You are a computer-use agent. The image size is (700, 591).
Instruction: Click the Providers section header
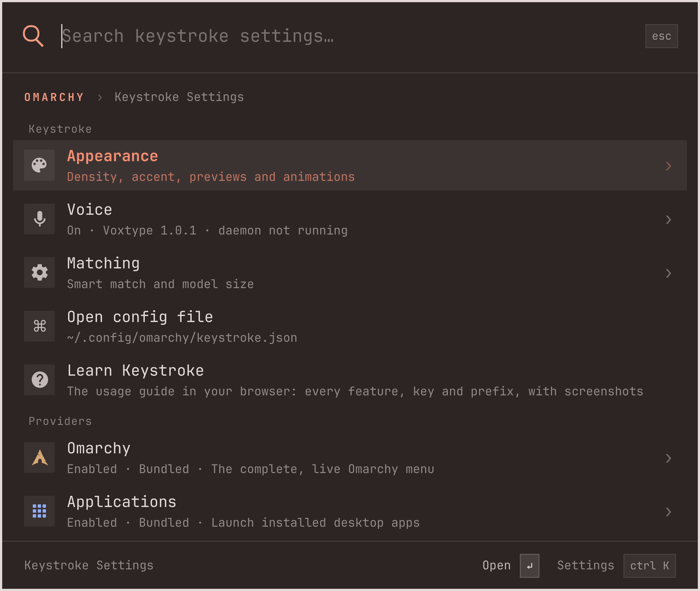(60, 421)
